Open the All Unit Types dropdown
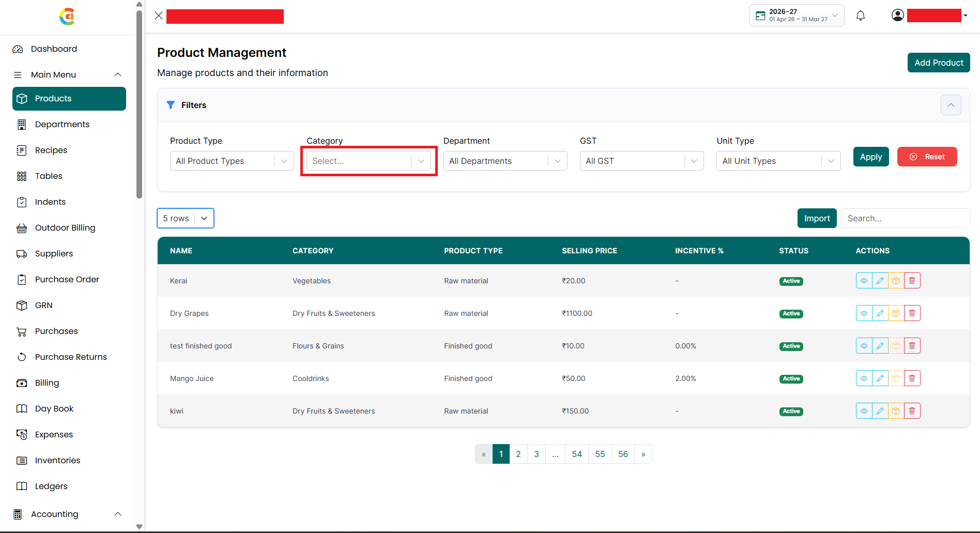This screenshot has height=533, width=980. tap(778, 161)
